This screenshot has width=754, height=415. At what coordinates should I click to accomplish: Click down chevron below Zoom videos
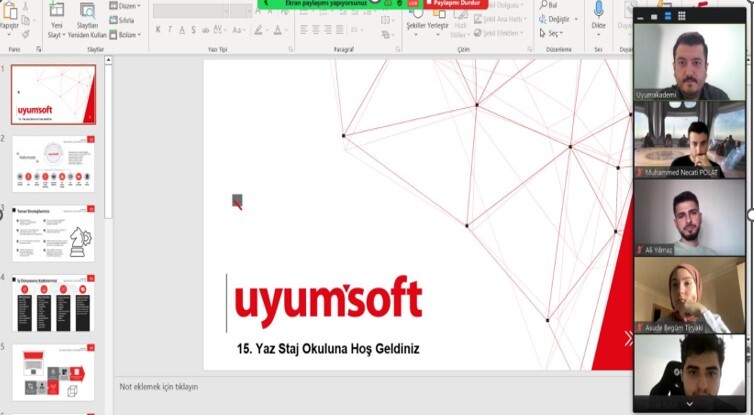point(690,404)
